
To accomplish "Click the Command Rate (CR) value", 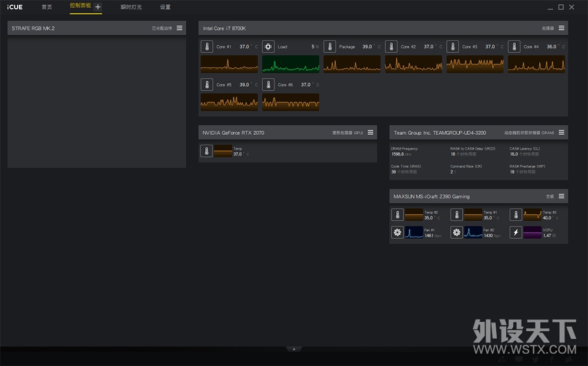I will coord(452,172).
